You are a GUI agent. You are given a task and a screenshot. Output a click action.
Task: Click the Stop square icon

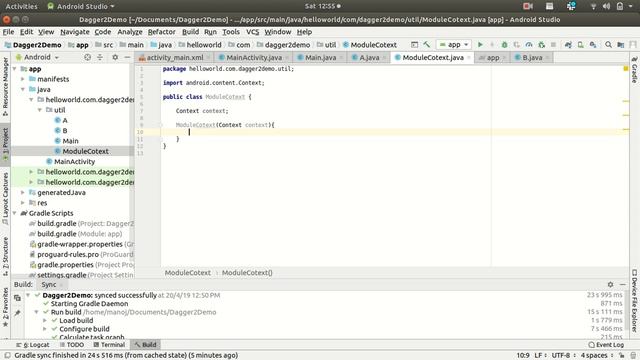[553, 44]
